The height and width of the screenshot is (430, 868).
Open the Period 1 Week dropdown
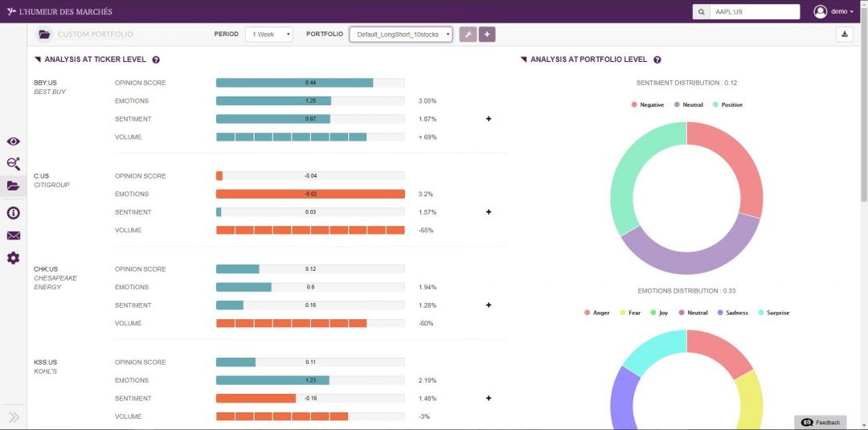pyautogui.click(x=269, y=35)
